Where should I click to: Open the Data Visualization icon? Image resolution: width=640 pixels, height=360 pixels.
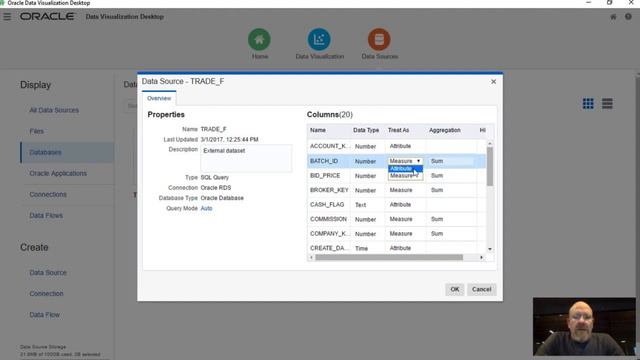click(x=319, y=40)
